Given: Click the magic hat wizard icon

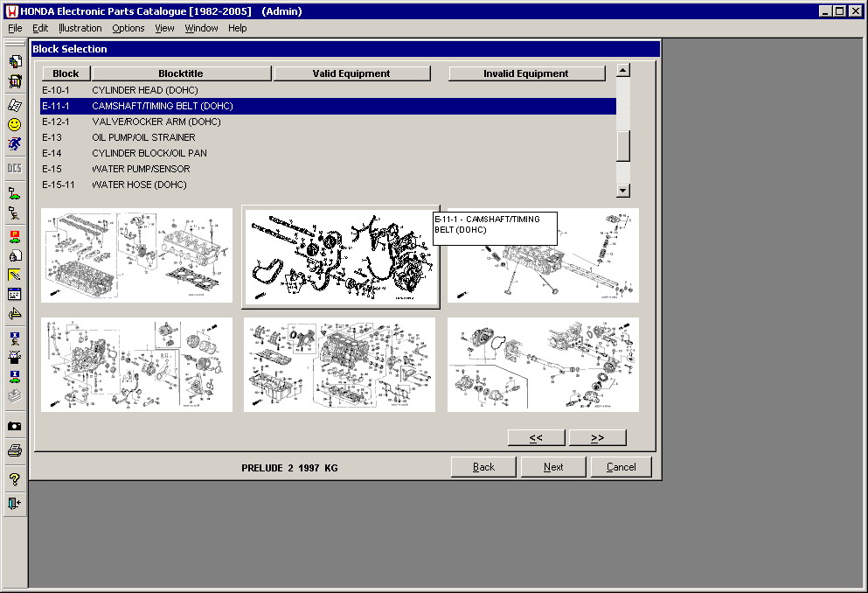Looking at the screenshot, I should (14, 357).
